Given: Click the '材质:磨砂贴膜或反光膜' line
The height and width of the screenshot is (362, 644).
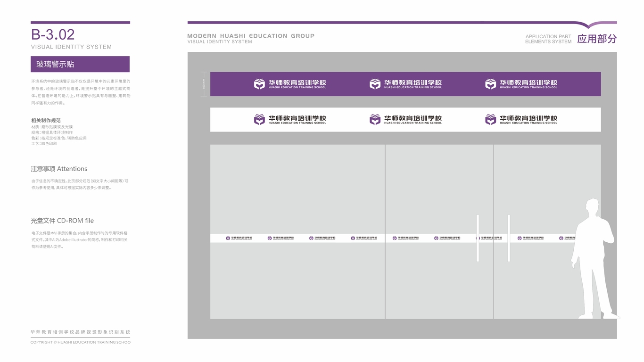Looking at the screenshot, I should (52, 127).
